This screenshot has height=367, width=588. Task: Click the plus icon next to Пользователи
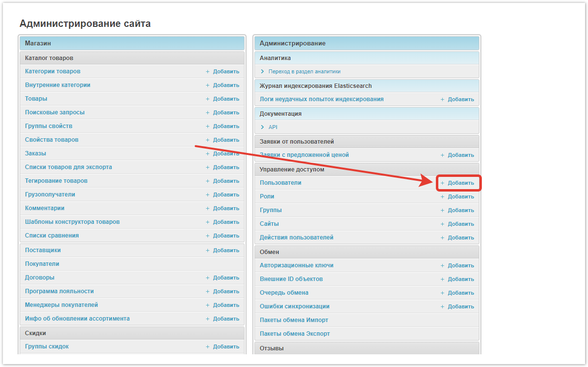[443, 183]
